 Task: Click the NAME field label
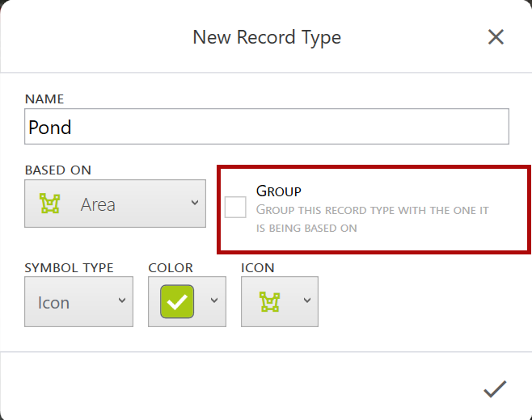pos(44,99)
